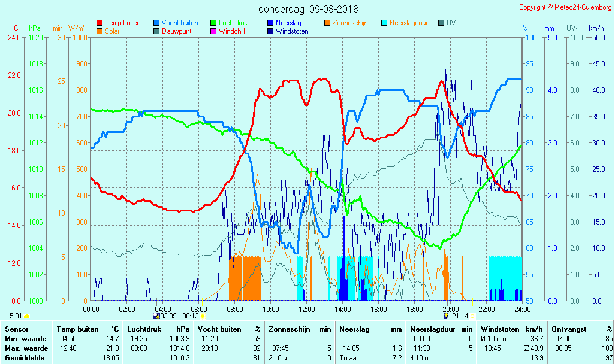
Task: Click the Copyright Meteo24-Culemborg link
Action: pyautogui.click(x=566, y=7)
